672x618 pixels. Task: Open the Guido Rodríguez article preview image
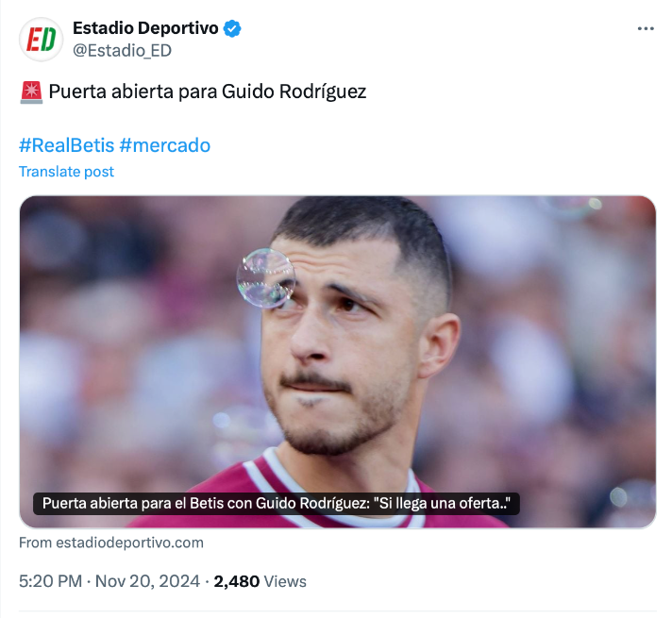click(x=337, y=361)
